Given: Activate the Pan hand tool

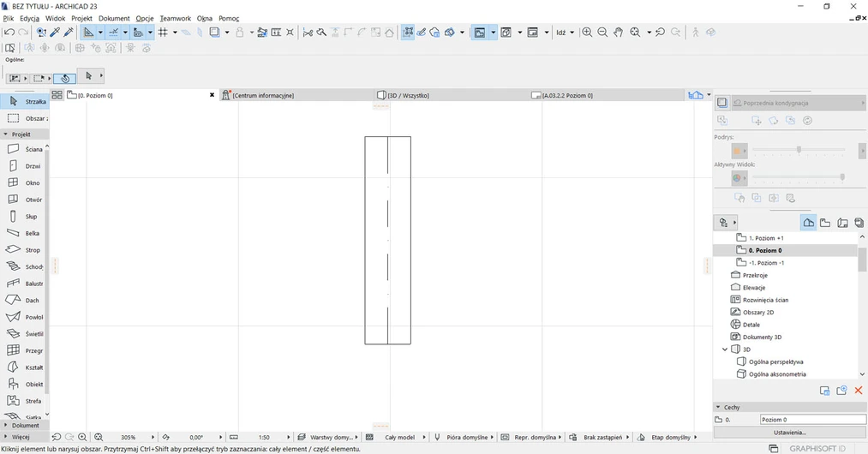Looking at the screenshot, I should click(619, 32).
